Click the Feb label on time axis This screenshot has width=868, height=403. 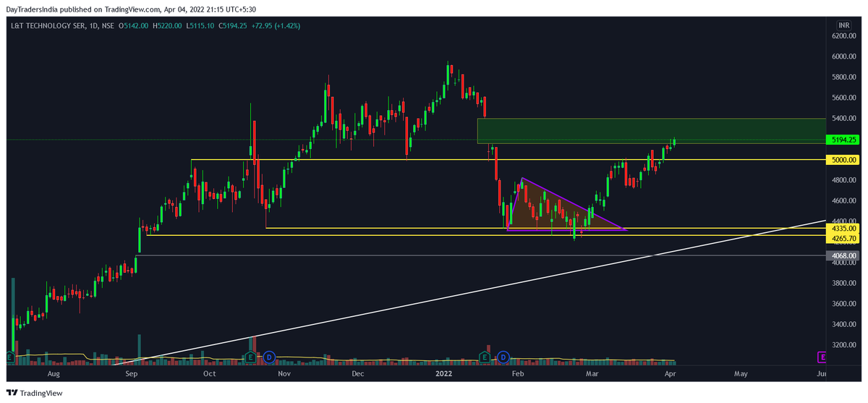(517, 374)
